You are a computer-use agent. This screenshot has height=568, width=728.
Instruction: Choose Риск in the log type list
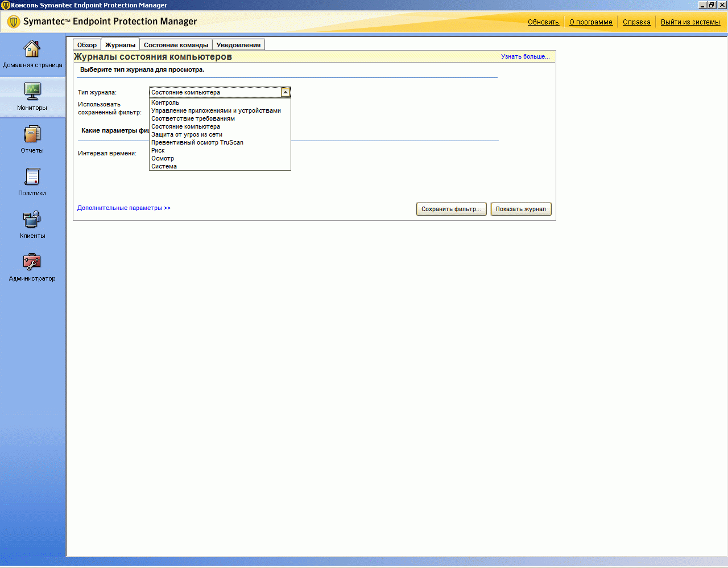pos(220,150)
